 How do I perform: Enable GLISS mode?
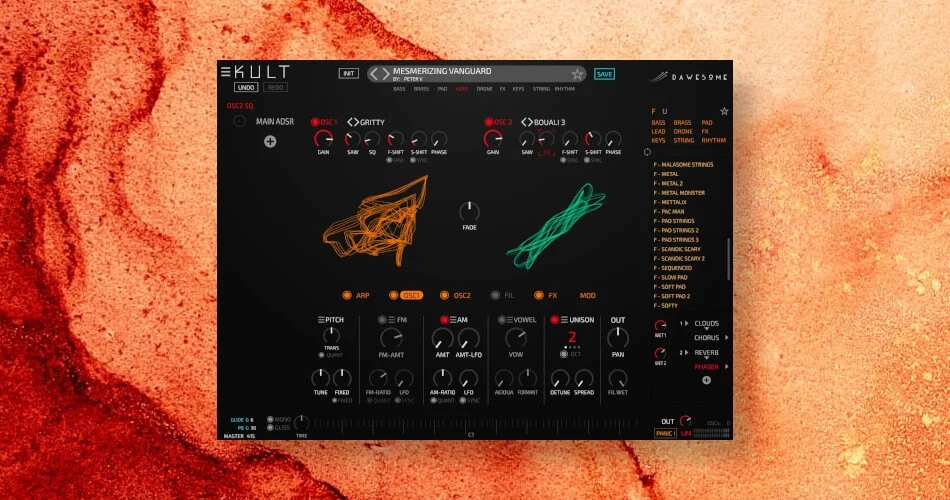coord(270,427)
